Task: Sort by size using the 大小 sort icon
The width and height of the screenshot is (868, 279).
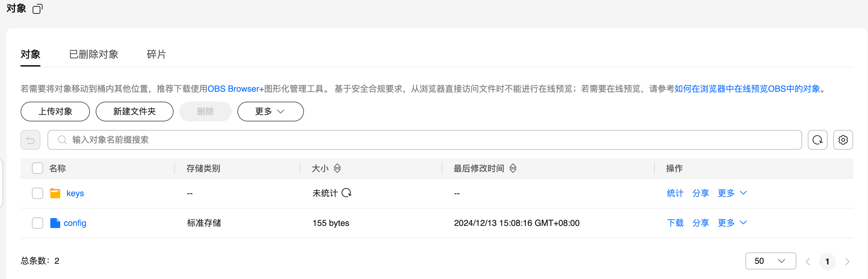Action: point(337,169)
